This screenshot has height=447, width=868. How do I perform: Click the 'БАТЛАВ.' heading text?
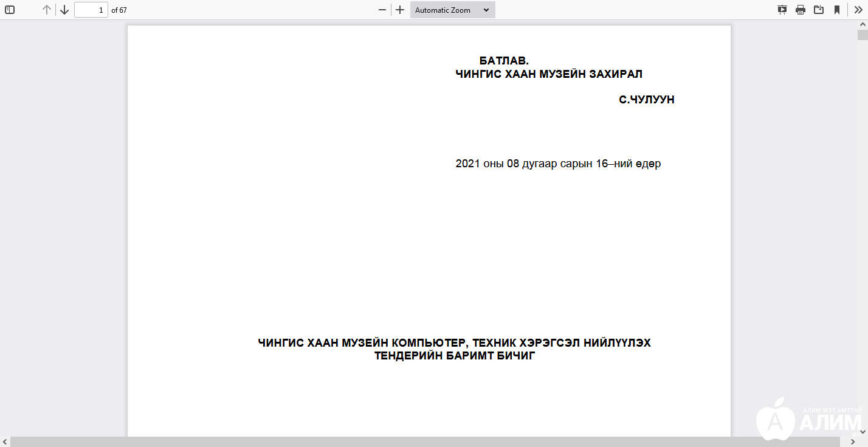pyautogui.click(x=504, y=61)
